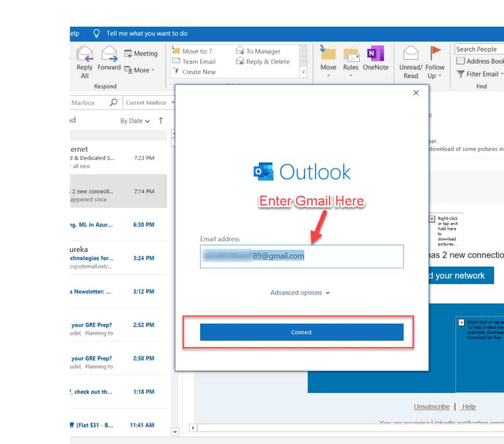
Task: Send message to OneNote
Action: click(376, 58)
